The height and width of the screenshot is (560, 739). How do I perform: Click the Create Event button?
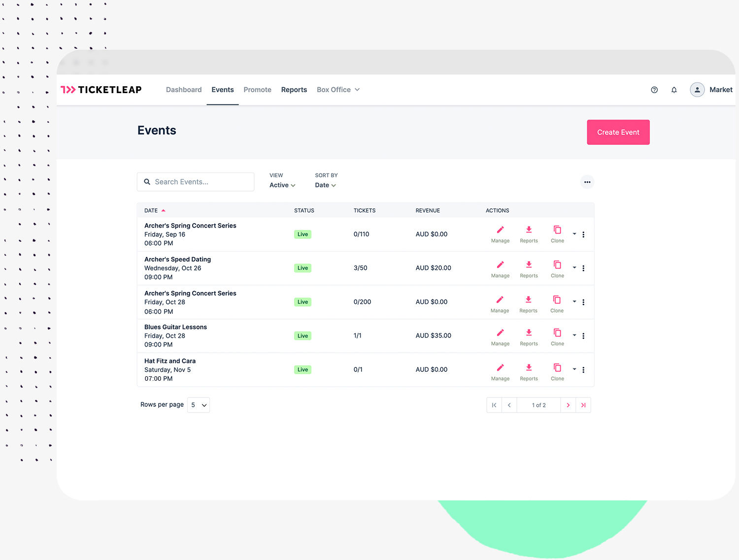coord(618,132)
